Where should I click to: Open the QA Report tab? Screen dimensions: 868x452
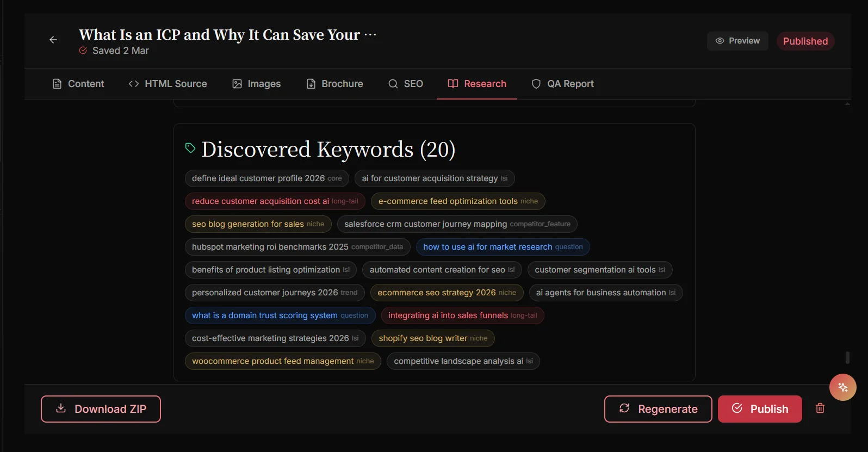click(x=563, y=84)
